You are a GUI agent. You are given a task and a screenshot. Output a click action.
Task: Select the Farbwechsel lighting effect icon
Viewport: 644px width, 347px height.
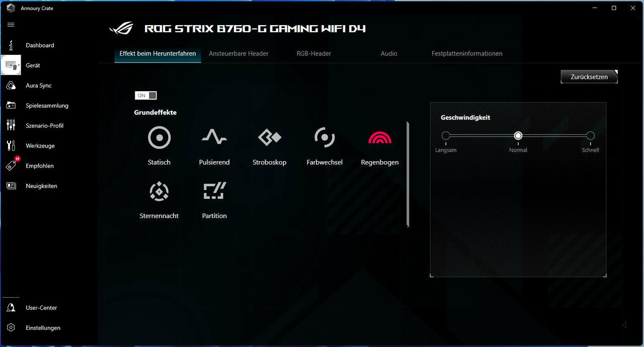click(x=325, y=137)
